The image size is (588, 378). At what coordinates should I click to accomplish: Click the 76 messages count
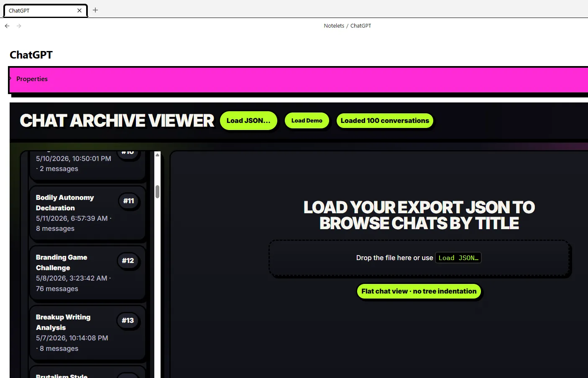tap(57, 289)
